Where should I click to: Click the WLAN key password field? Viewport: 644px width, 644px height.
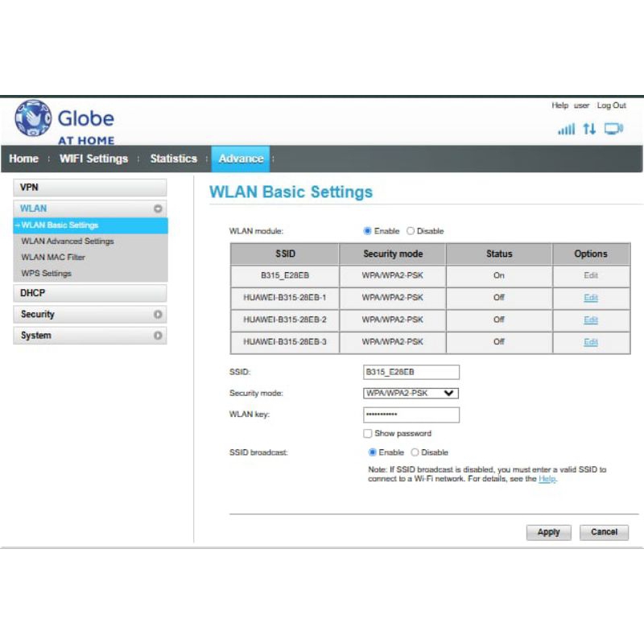pos(411,415)
